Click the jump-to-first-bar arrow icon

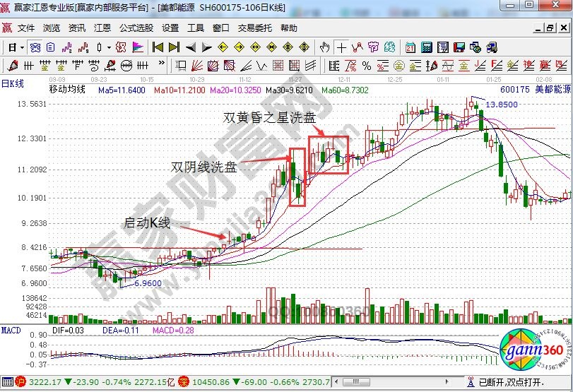tap(158, 47)
